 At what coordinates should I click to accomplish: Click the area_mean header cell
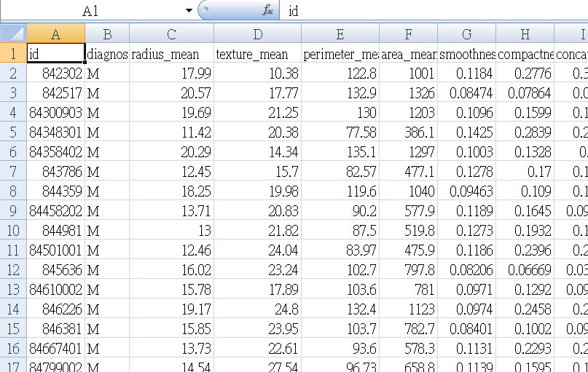point(408,54)
